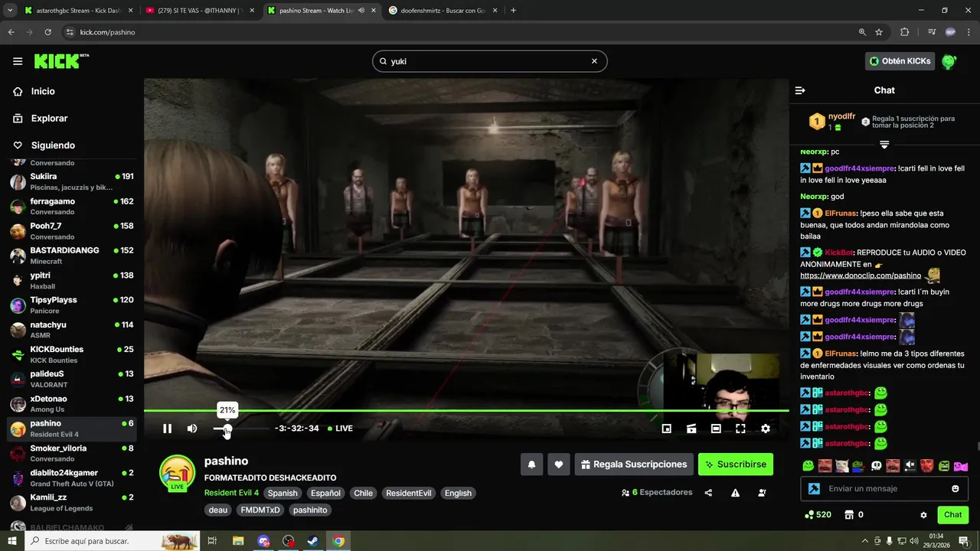This screenshot has height=551, width=980.
Task: Open the chat identity badge icon
Action: 814,488
